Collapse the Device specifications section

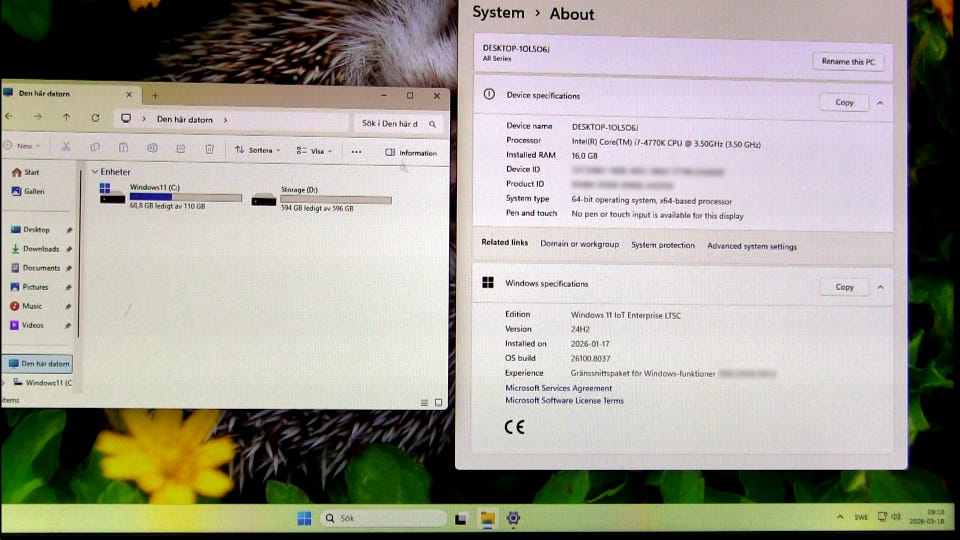coord(880,102)
